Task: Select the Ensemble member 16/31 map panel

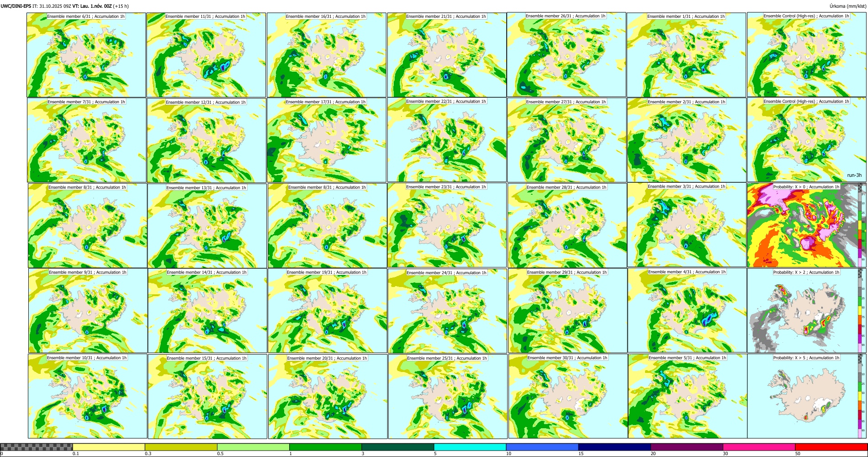Action: point(327,55)
